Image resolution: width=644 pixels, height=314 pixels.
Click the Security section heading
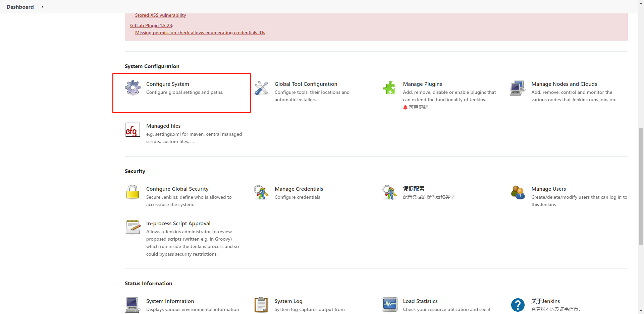(x=135, y=171)
